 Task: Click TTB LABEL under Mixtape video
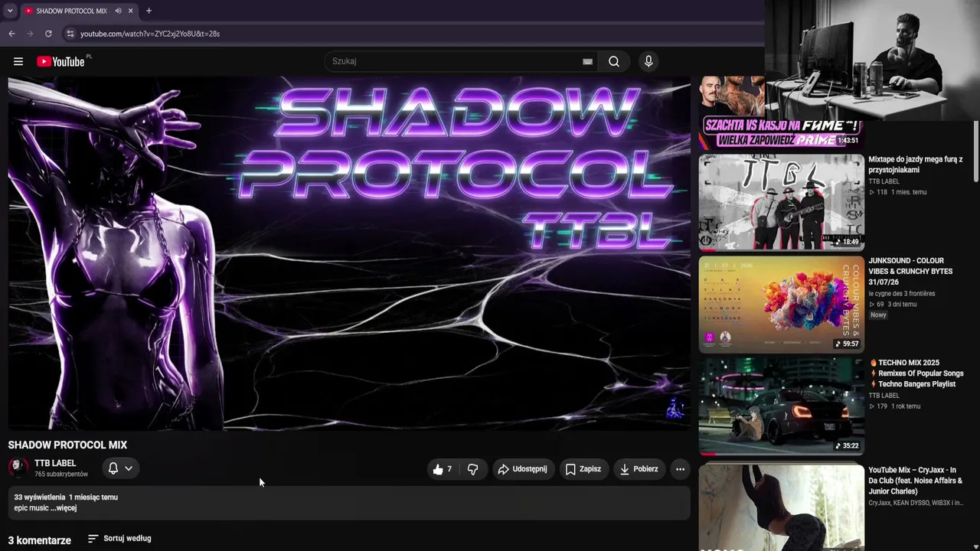(884, 181)
